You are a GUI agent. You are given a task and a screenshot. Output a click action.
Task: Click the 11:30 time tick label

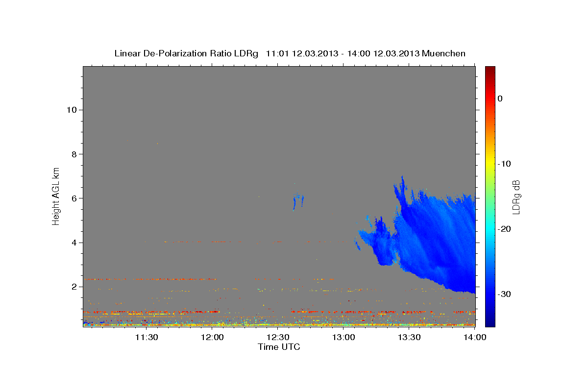click(147, 337)
